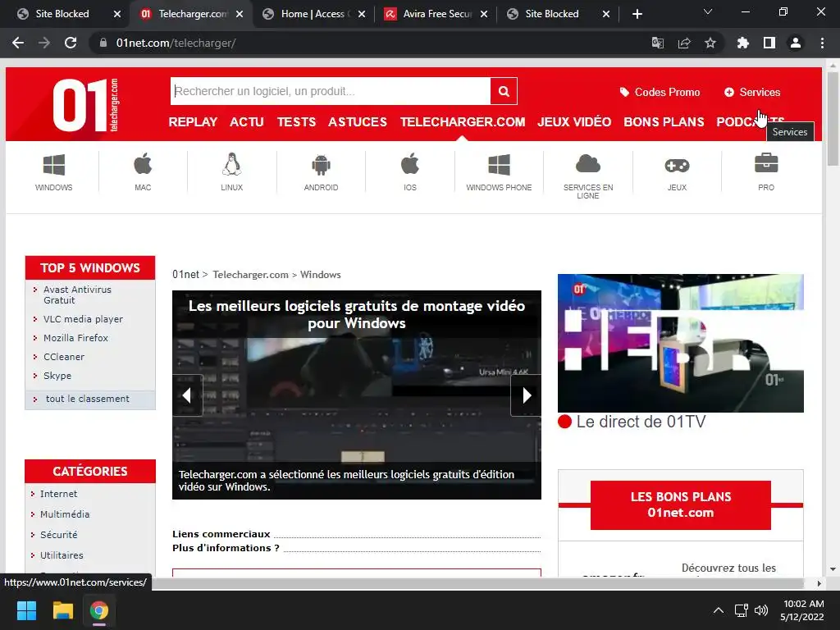
Task: Go back with browser back arrow
Action: tap(18, 43)
